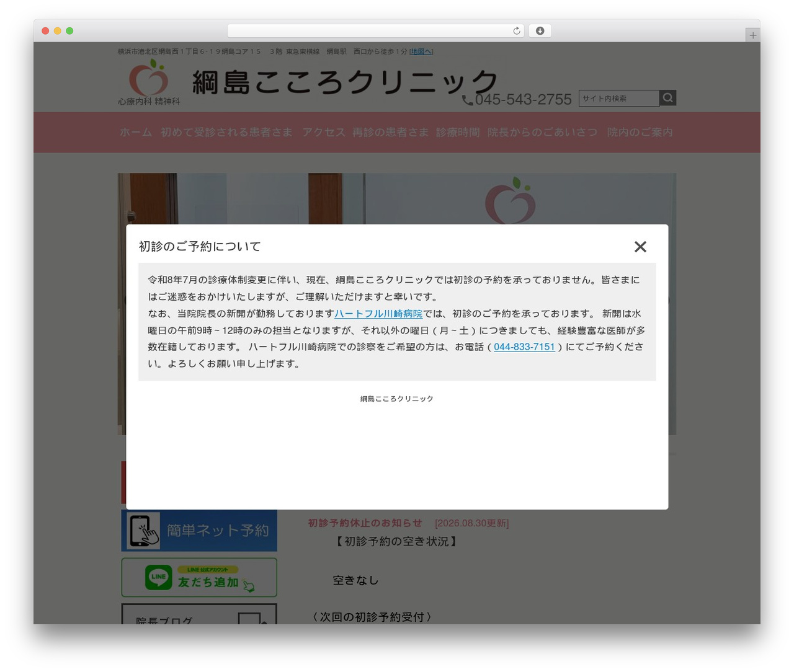Click the browser address bar

pyautogui.click(x=376, y=31)
